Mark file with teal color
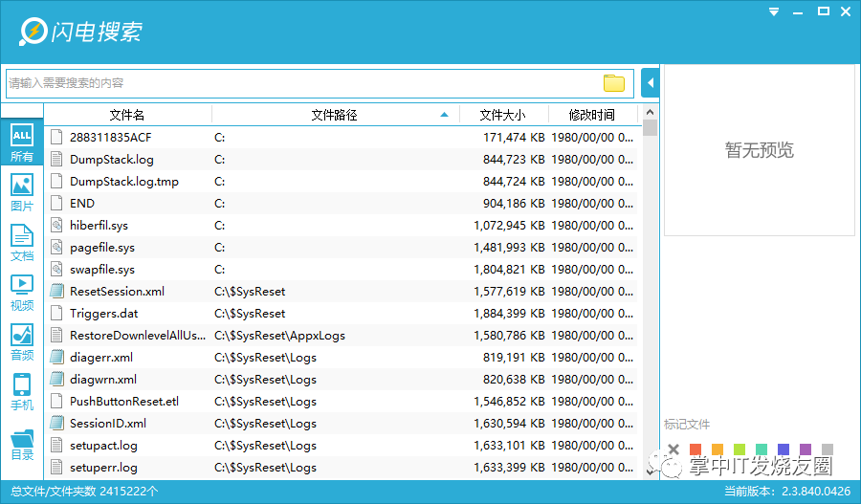The width and height of the screenshot is (861, 504). (x=762, y=449)
